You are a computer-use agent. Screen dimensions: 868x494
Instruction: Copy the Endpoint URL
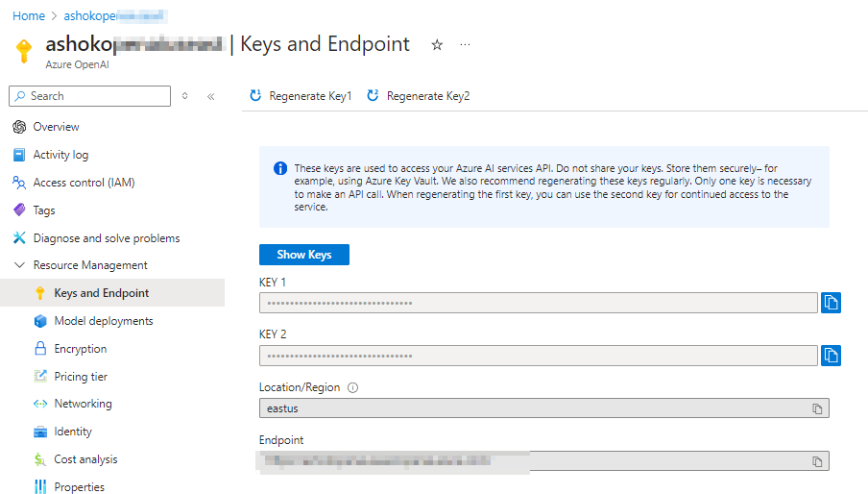coord(817,461)
